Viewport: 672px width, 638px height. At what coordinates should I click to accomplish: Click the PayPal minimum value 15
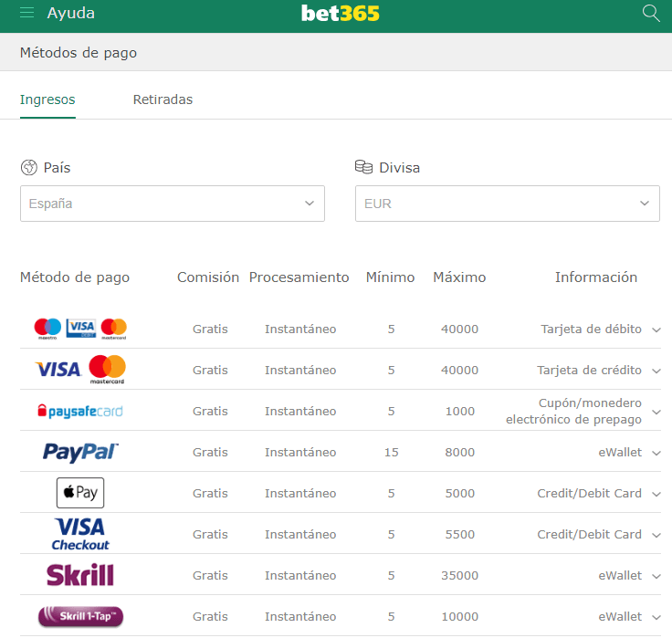point(392,452)
